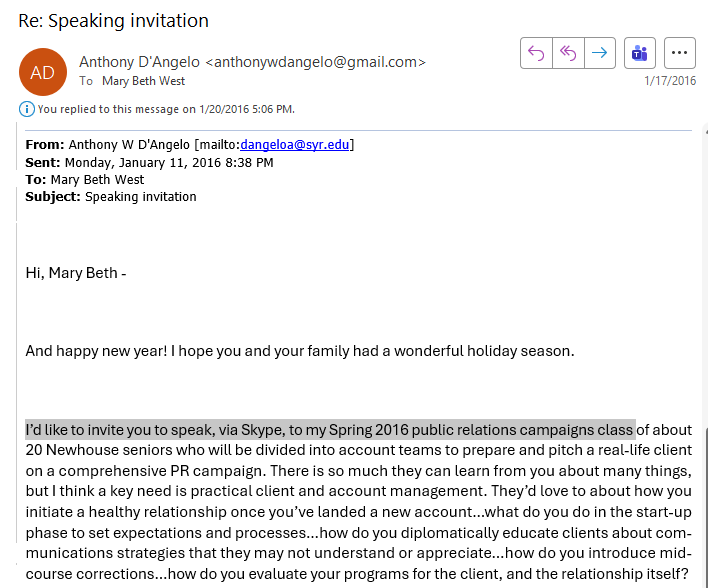Open the 'You replied to this message' notice
The image size is (708, 588).
coord(166,109)
